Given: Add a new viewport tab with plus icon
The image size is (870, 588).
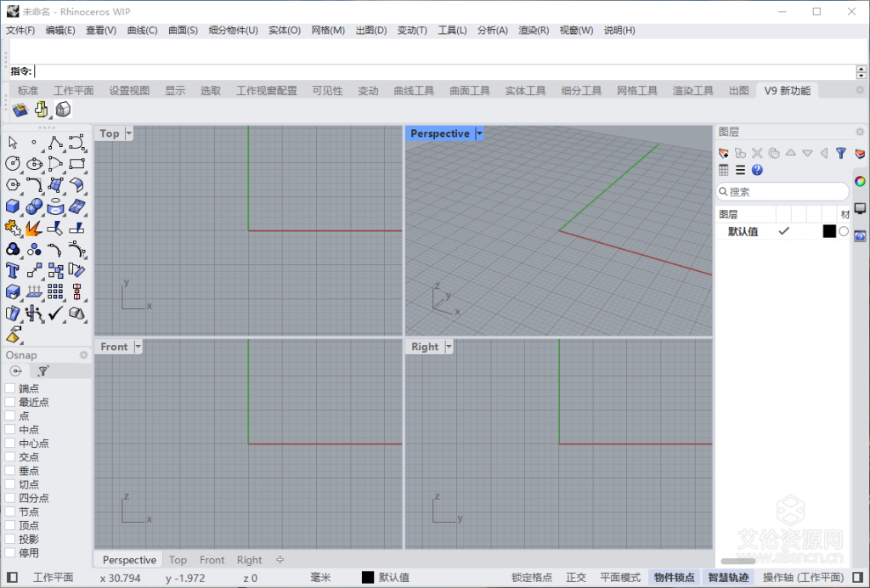Looking at the screenshot, I should coord(280,560).
